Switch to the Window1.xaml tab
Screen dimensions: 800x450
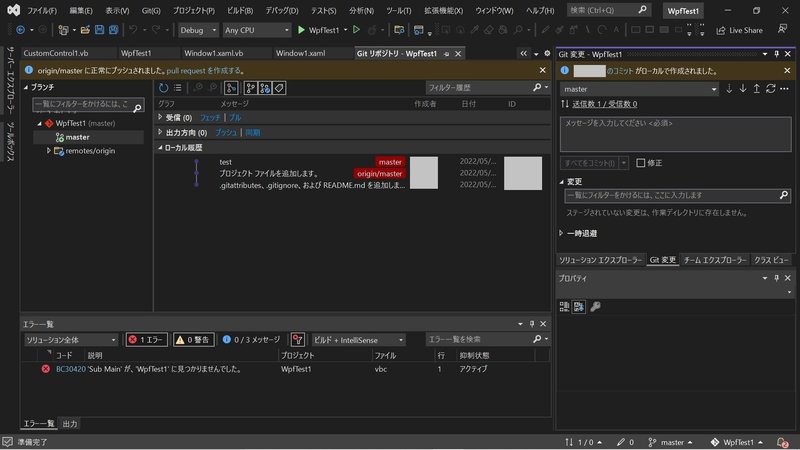(300, 53)
